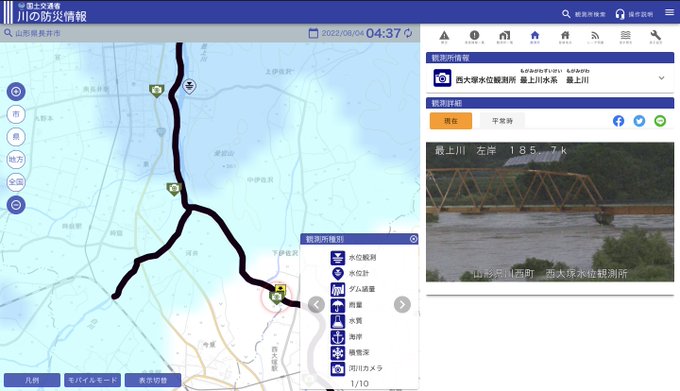This screenshot has width=680, height=391.
Task: Toggle 雨量 station type
Action: click(347, 305)
